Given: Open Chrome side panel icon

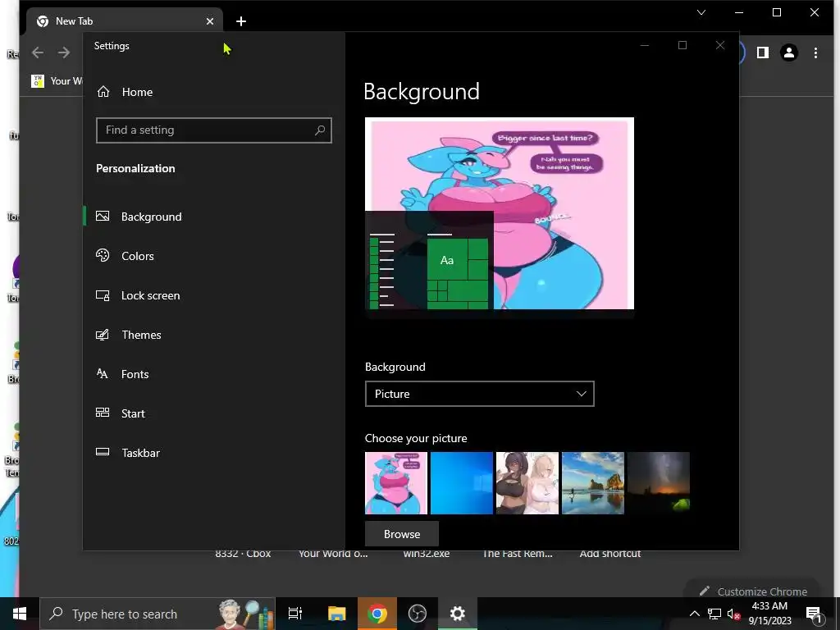Looking at the screenshot, I should 763,52.
